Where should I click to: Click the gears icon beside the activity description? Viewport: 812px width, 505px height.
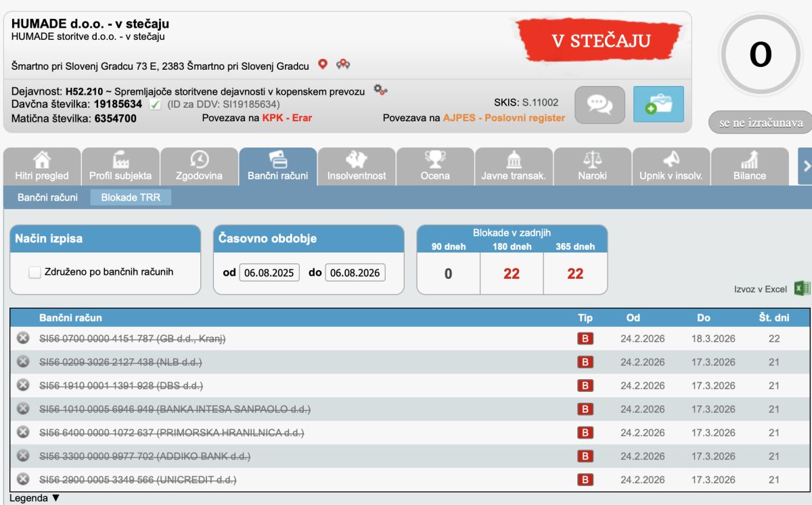380,90
